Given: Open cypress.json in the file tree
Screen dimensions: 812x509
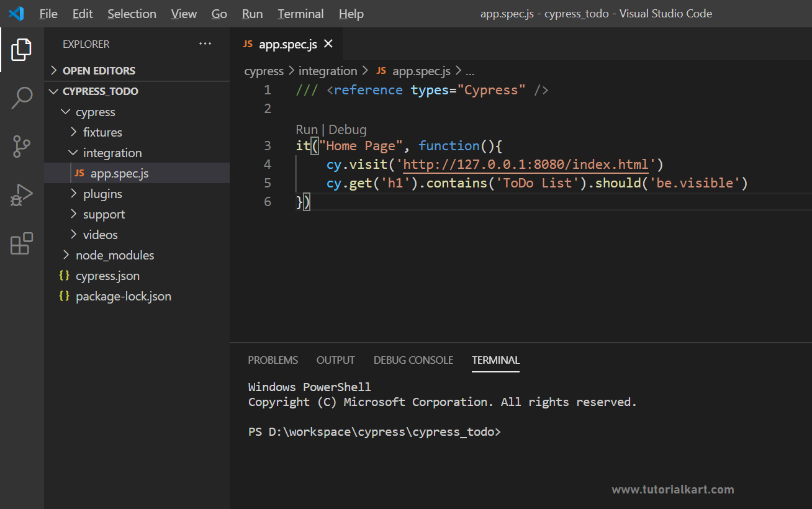Looking at the screenshot, I should [107, 276].
